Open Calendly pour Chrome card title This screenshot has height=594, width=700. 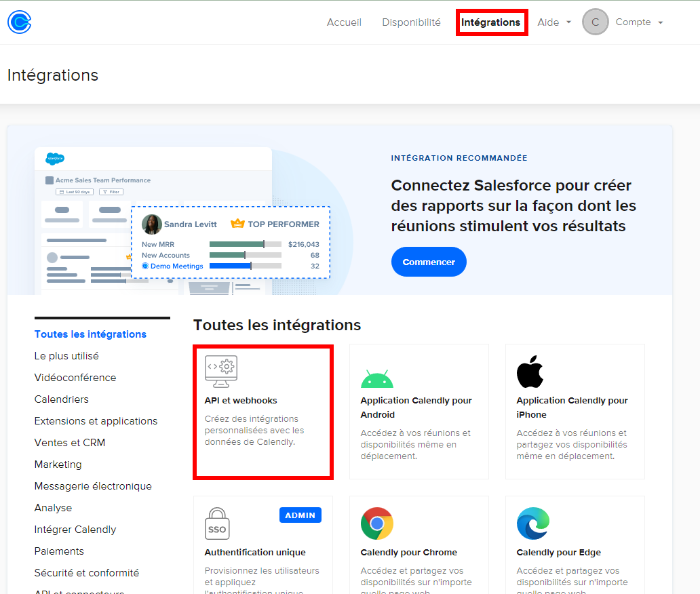click(408, 552)
